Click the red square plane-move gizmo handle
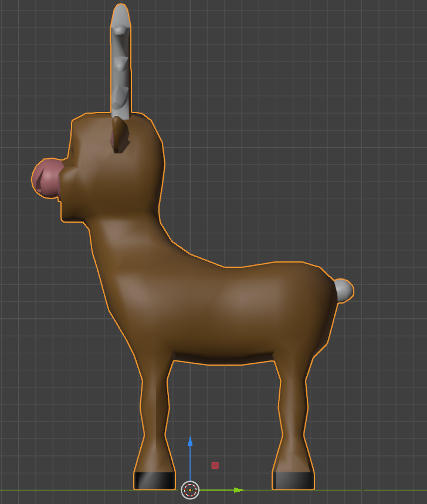The width and height of the screenshot is (427, 504). (x=215, y=465)
